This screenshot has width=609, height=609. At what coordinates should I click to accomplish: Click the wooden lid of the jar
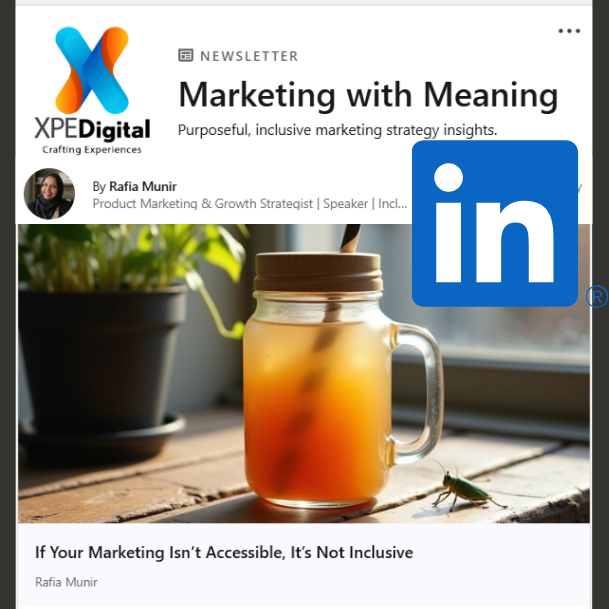tap(318, 271)
